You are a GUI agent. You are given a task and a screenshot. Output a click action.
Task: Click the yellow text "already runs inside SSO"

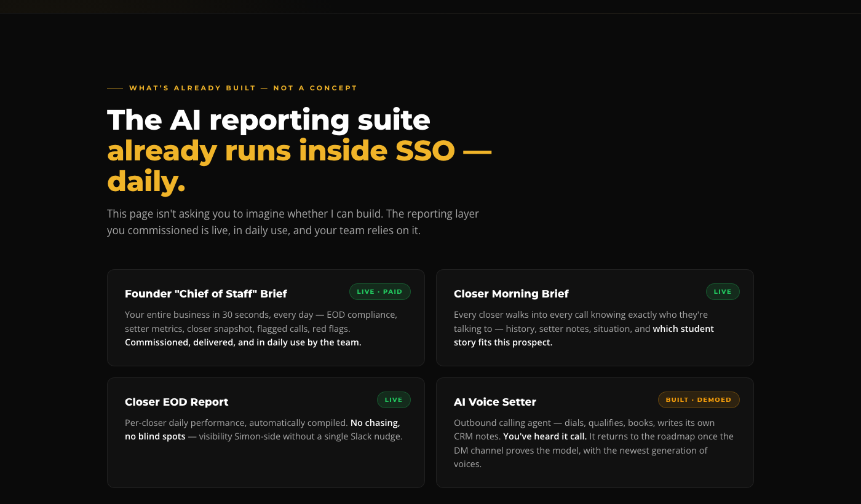point(280,151)
